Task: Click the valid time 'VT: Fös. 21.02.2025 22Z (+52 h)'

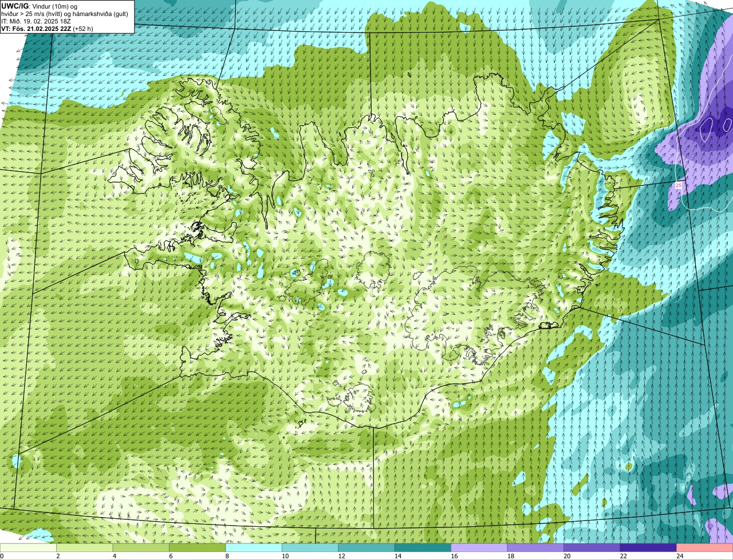Action: 47,29
